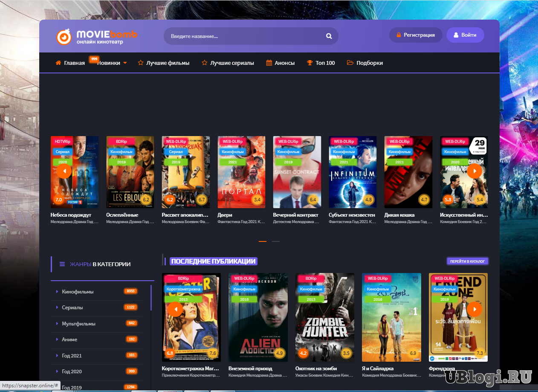Click the folder icon beside Подборки
The height and width of the screenshot is (392, 538).
pyautogui.click(x=350, y=63)
